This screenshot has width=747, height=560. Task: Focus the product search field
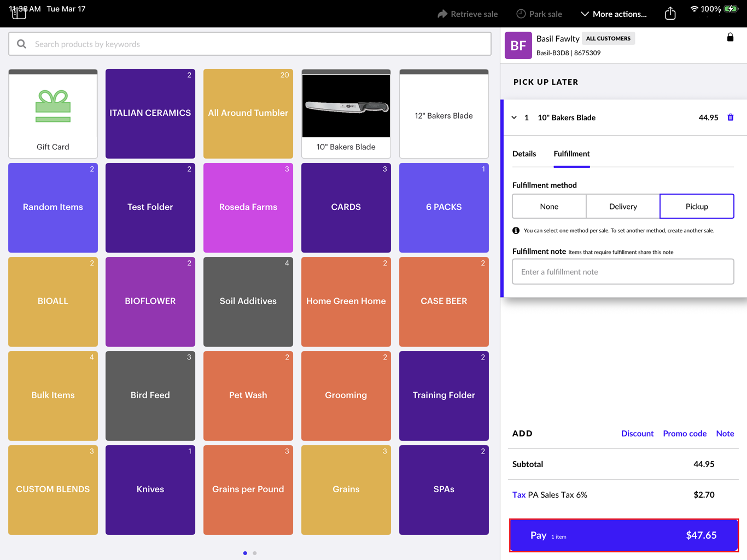250,44
